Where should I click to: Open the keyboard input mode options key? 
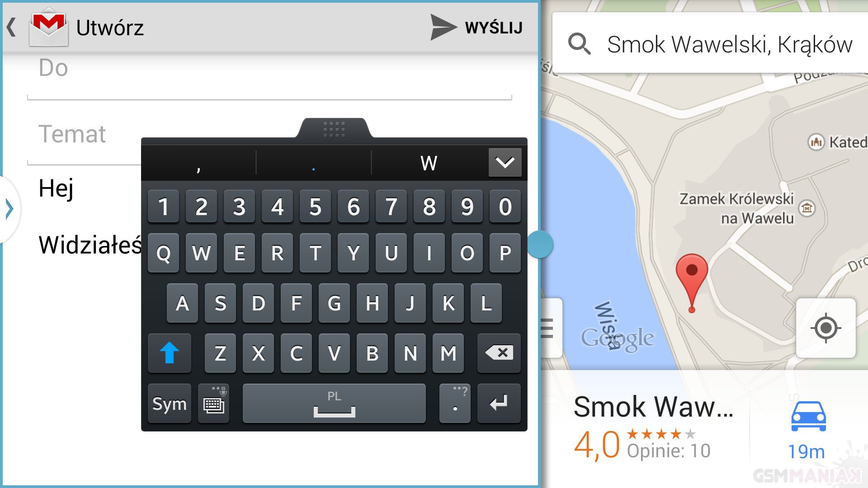[x=214, y=403]
